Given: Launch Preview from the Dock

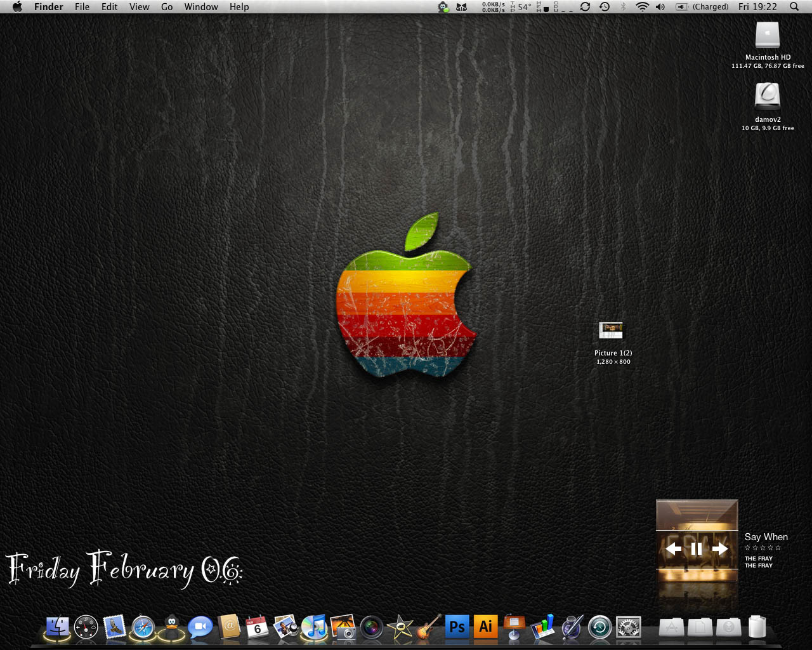Looking at the screenshot, I should pyautogui.click(x=285, y=627).
